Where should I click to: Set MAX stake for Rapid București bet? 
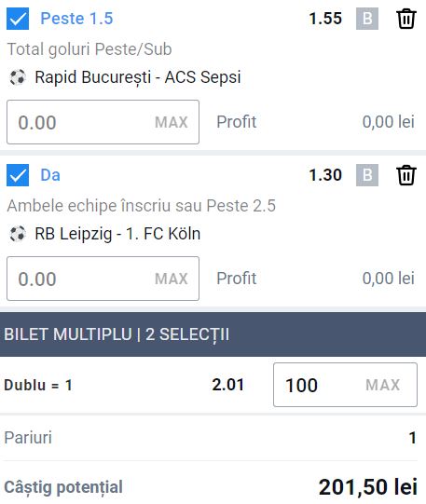coord(172,122)
